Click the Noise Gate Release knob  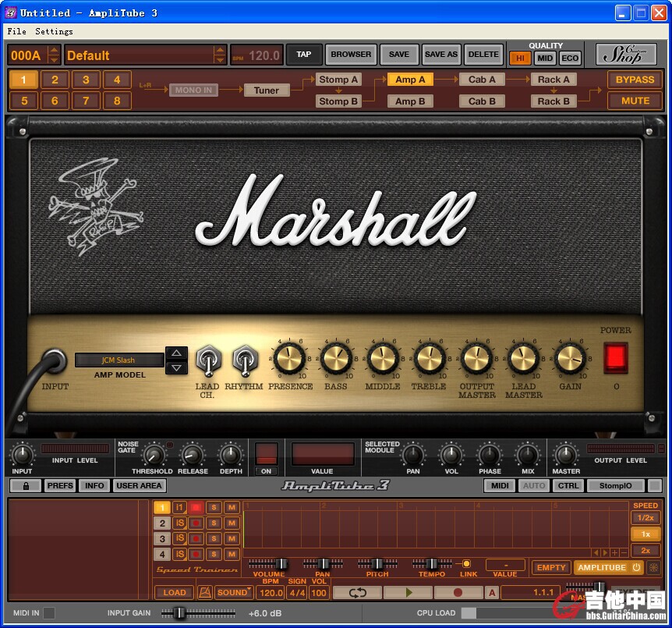tap(192, 455)
